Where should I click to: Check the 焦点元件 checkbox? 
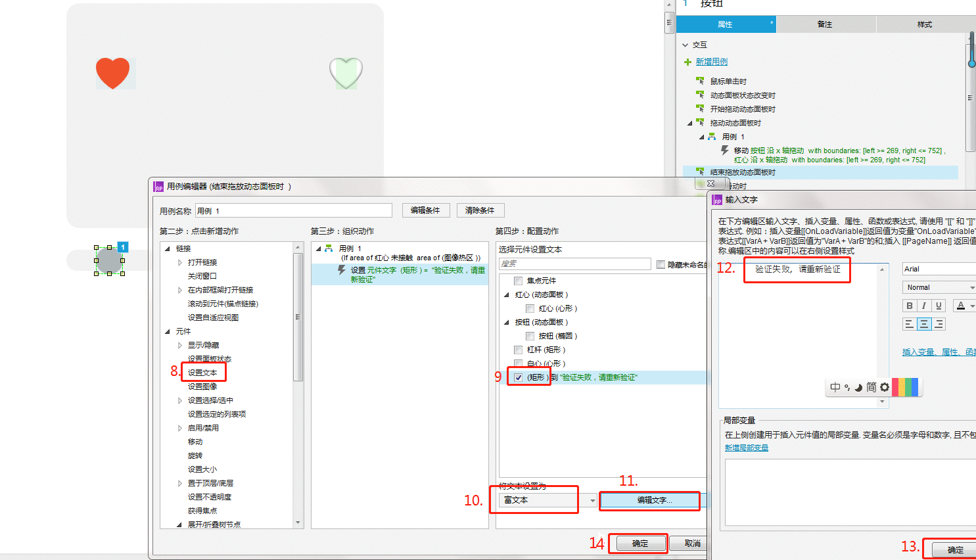coord(519,281)
